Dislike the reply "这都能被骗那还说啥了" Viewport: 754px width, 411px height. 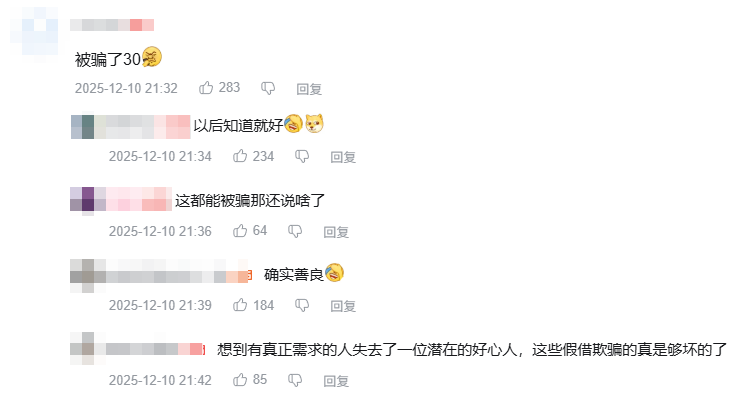(294, 231)
